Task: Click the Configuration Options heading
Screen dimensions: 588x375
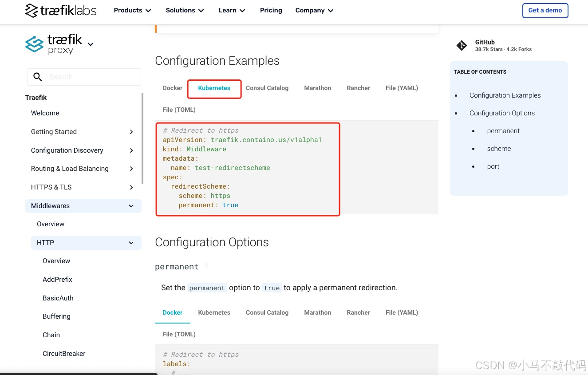Action: [212, 242]
